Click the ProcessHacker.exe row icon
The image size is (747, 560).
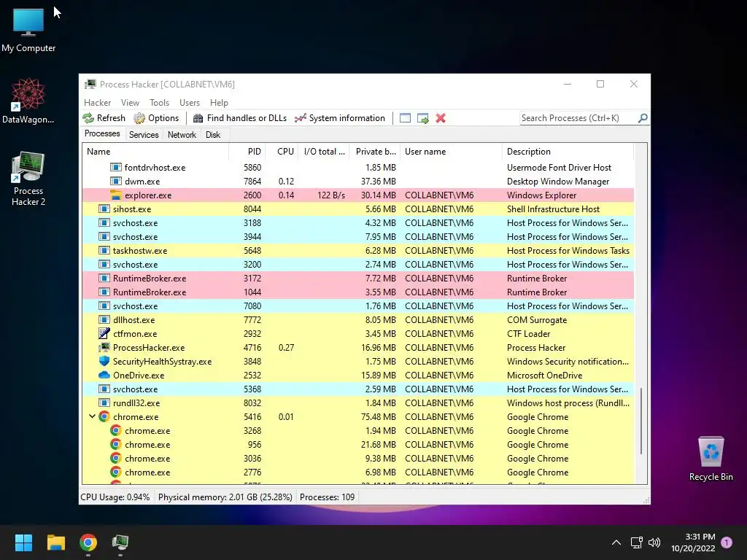[x=104, y=347]
